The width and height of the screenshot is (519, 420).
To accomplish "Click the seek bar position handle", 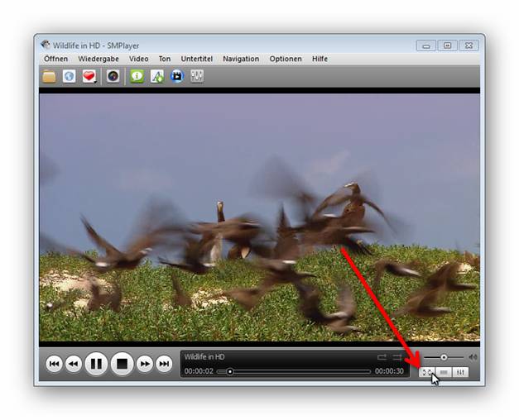I will (230, 372).
